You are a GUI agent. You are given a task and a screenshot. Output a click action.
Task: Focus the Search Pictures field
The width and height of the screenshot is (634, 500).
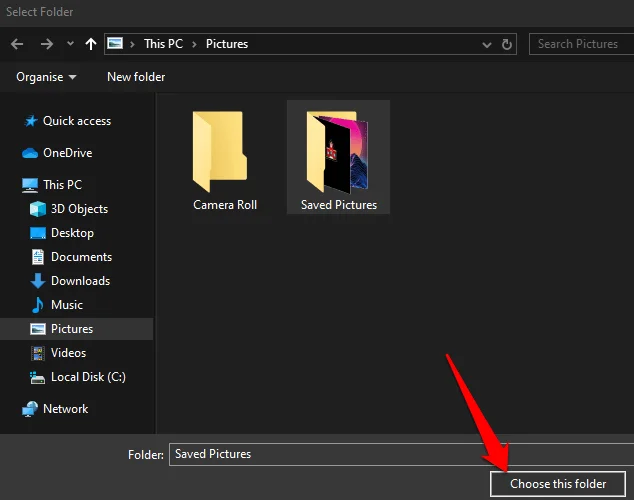point(581,44)
